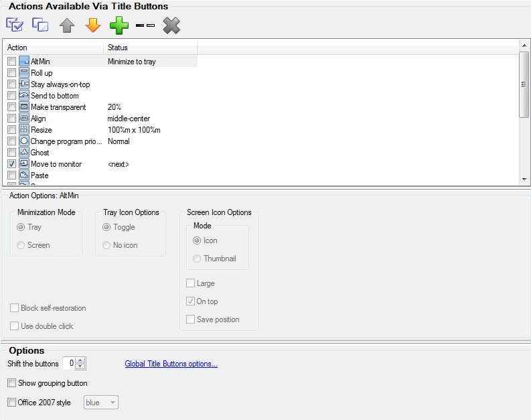Viewport: 531px width, 420px height.
Task: Open the blue style color dropdown
Action: [101, 402]
